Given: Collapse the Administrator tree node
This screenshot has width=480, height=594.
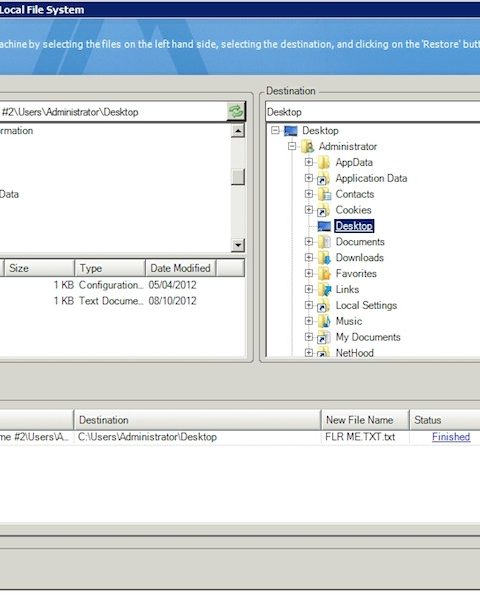Looking at the screenshot, I should (x=292, y=146).
